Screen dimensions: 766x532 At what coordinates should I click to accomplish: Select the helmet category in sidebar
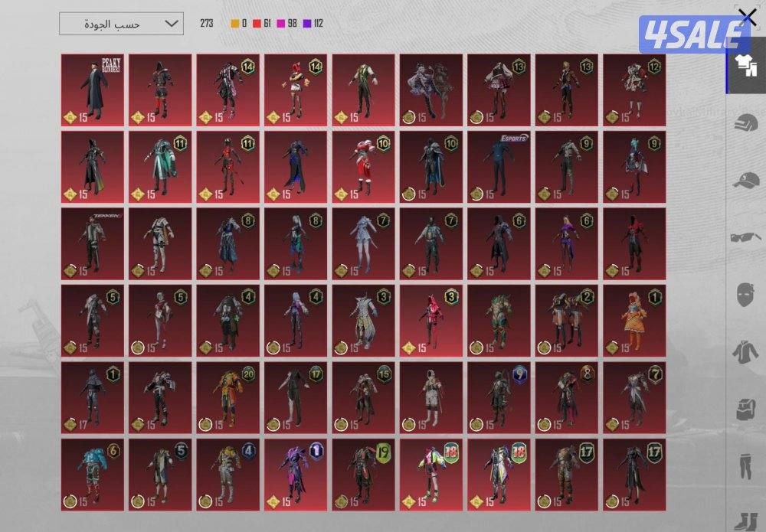coord(745,122)
